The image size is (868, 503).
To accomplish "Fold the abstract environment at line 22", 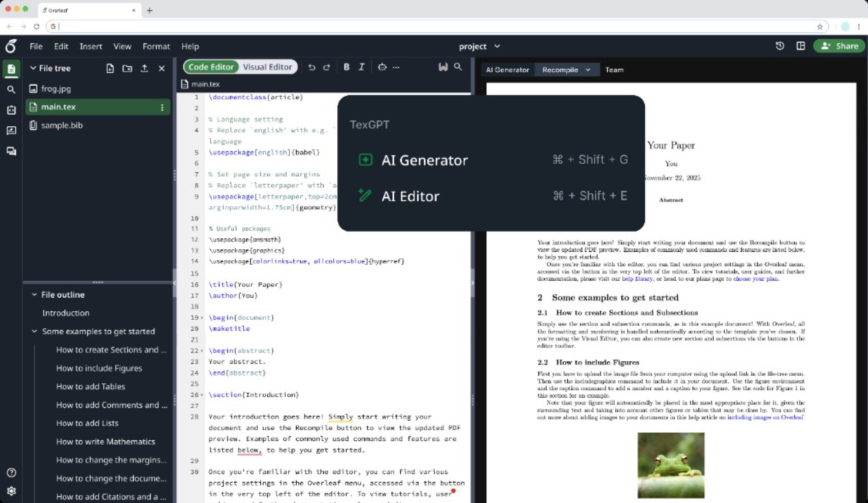I will [202, 351].
